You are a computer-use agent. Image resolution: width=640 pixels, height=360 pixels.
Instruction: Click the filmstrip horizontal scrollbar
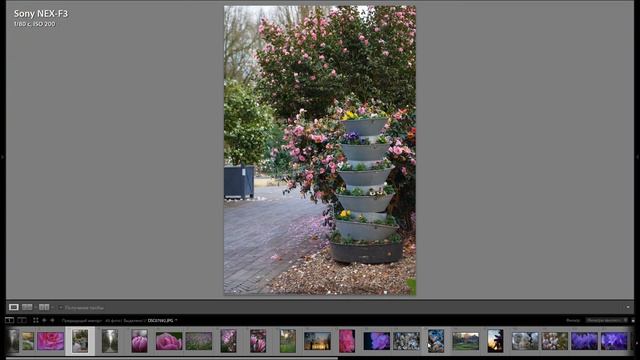tap(171, 358)
